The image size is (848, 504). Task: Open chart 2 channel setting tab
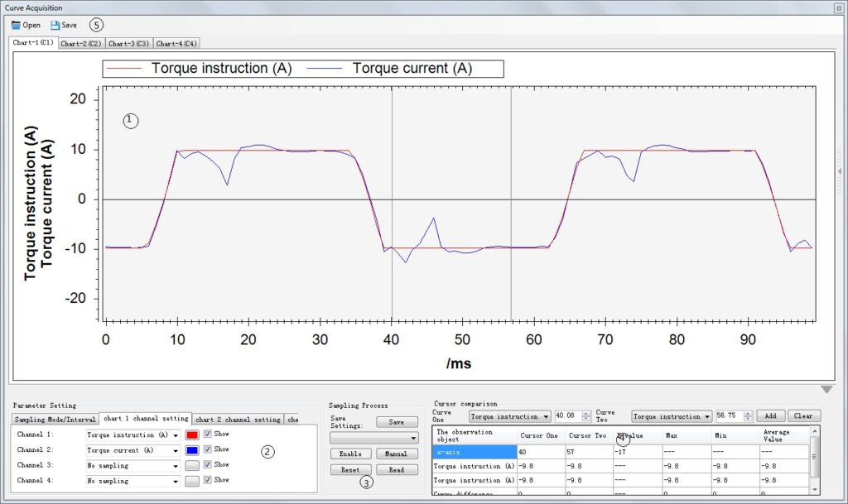(x=238, y=420)
